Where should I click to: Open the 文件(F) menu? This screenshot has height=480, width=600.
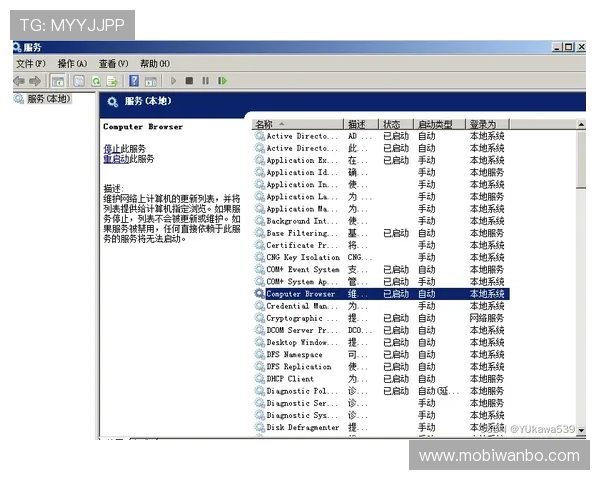(31, 64)
